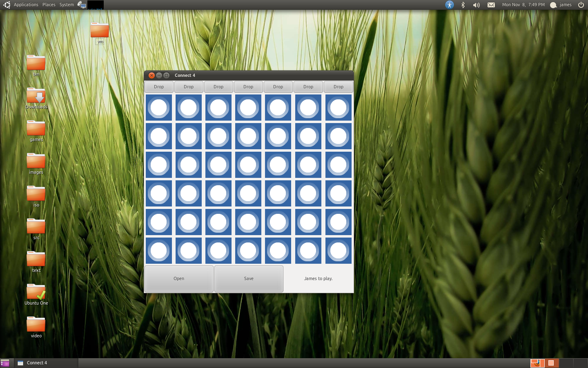Click the mail envelope indicator icon
The image size is (588, 368).
tap(491, 5)
